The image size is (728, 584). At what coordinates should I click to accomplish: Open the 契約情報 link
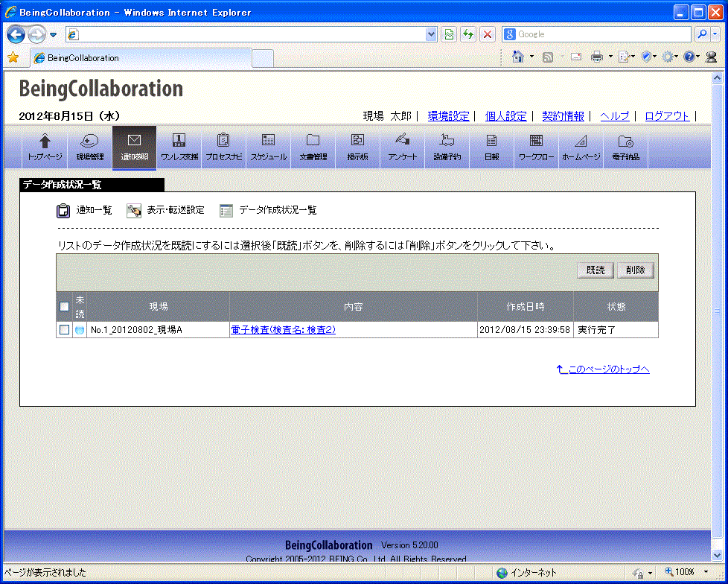coord(563,116)
